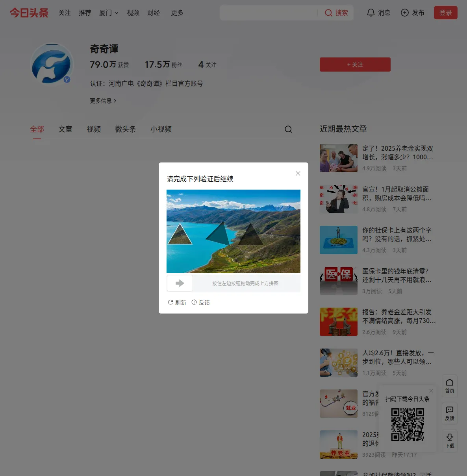467x476 pixels.
Task: Click the search icon in the tab bar
Action: click(x=288, y=129)
